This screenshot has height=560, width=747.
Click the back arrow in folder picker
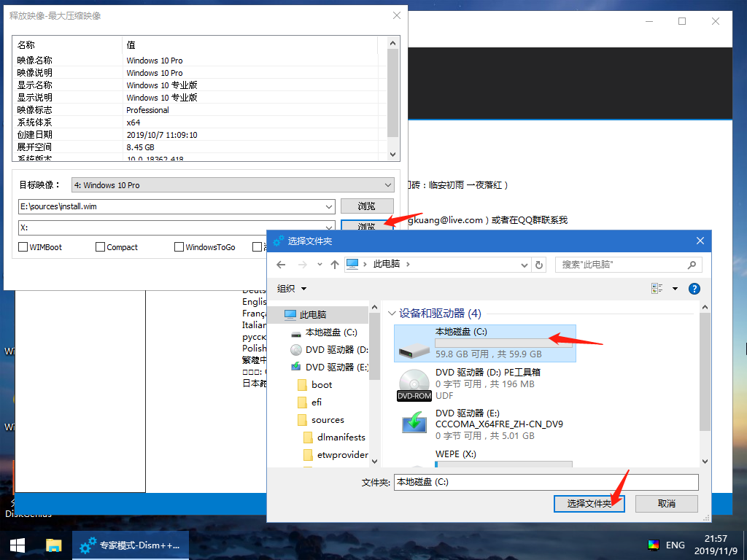(281, 265)
